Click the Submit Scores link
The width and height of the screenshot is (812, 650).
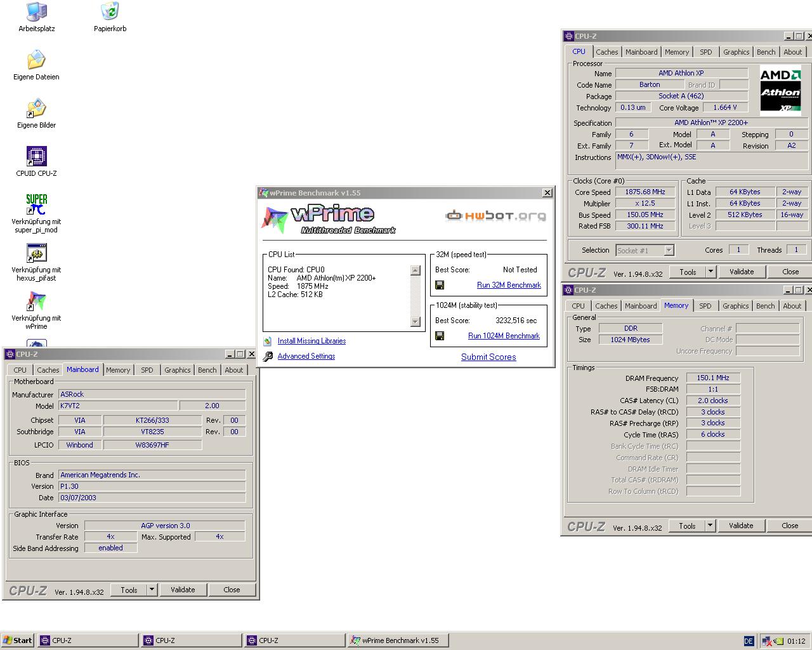coord(488,357)
